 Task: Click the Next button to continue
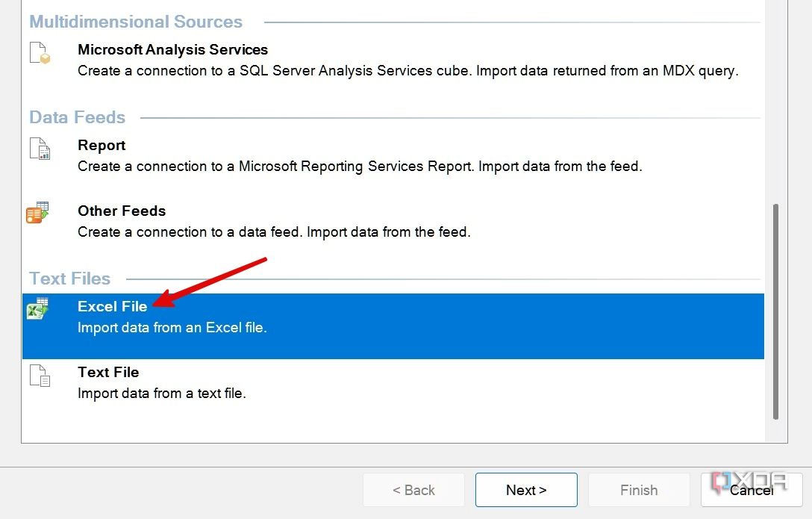526,490
